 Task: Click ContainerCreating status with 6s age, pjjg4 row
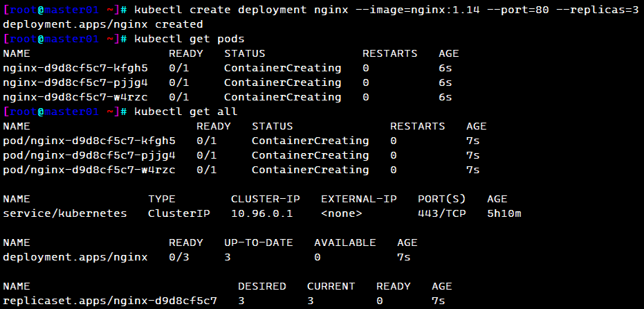tap(282, 82)
